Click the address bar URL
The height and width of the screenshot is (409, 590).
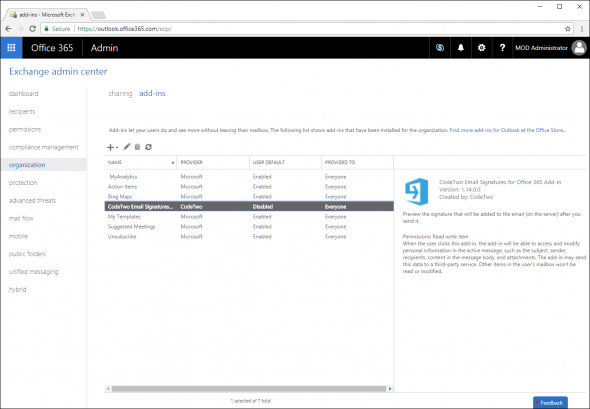[x=125, y=29]
